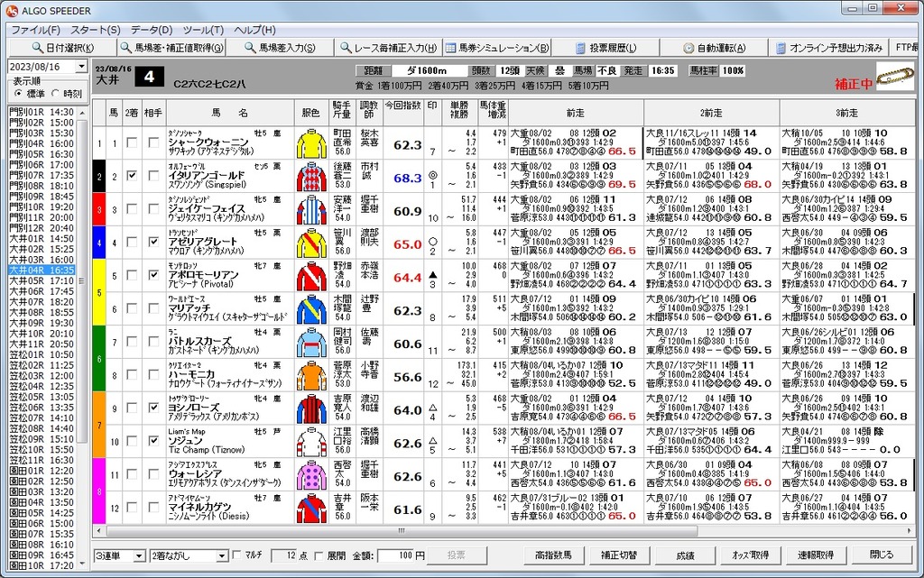924x578 pixels.
Task: Click the 速報取得 button
Action: 816,555
